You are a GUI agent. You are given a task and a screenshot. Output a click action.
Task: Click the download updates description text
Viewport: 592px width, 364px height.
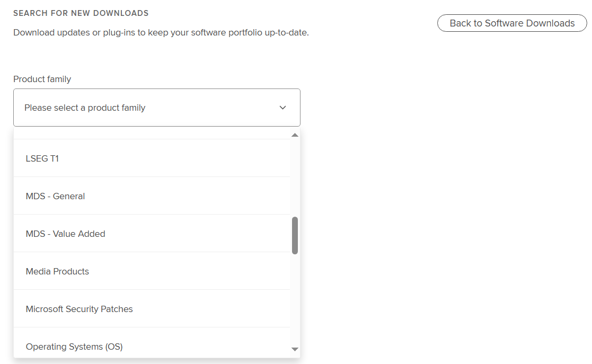click(161, 32)
